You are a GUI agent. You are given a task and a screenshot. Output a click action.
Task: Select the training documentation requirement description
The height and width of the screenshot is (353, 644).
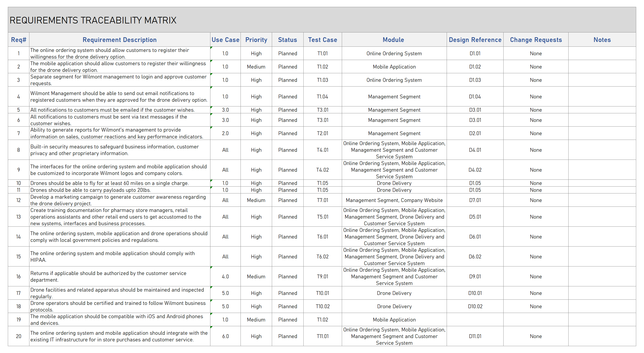120,217
